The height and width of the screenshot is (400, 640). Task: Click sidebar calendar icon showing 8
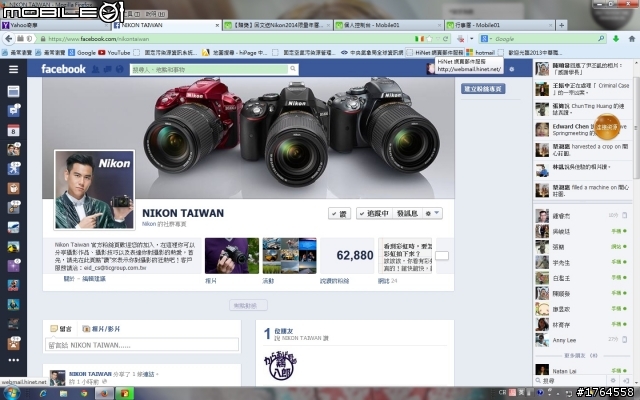pyautogui.click(x=13, y=131)
